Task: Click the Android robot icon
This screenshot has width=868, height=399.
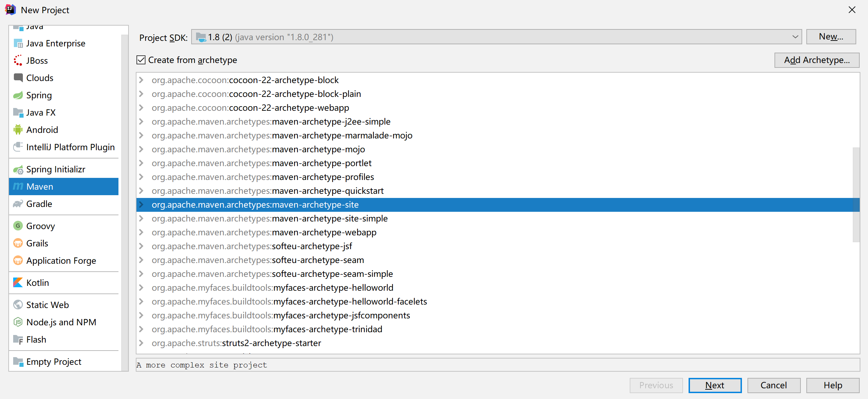Action: (18, 130)
